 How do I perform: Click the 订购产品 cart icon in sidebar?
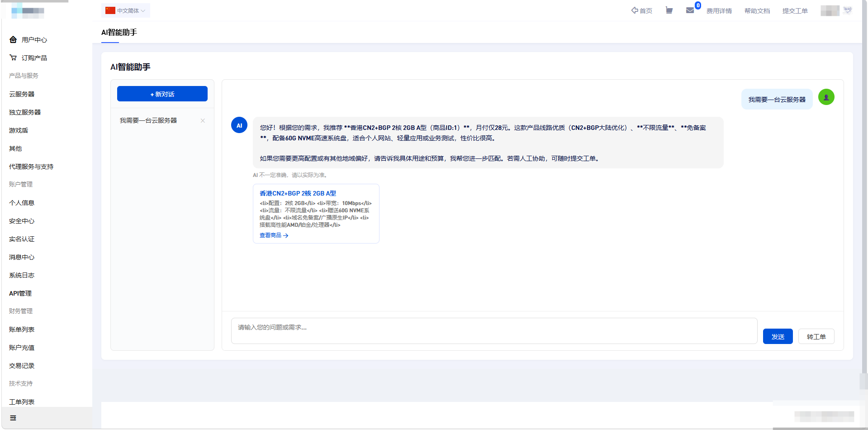coord(13,58)
